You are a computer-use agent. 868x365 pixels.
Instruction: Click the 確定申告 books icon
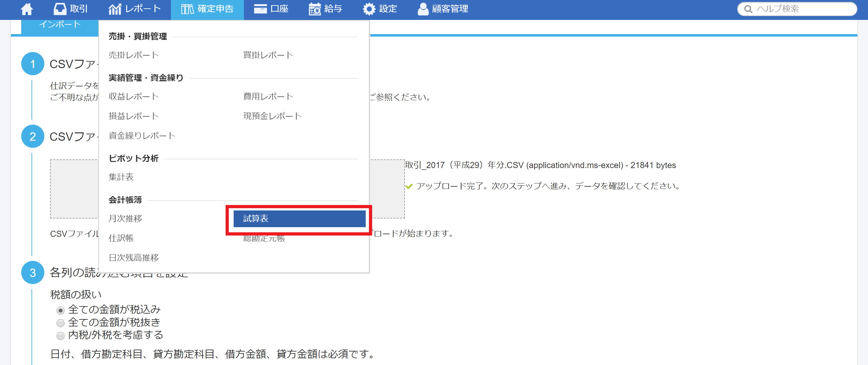pyautogui.click(x=187, y=9)
